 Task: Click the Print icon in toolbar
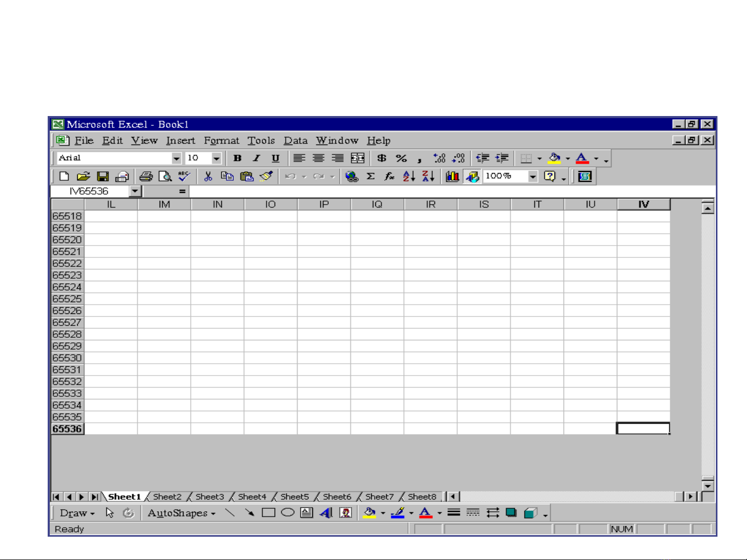click(146, 177)
